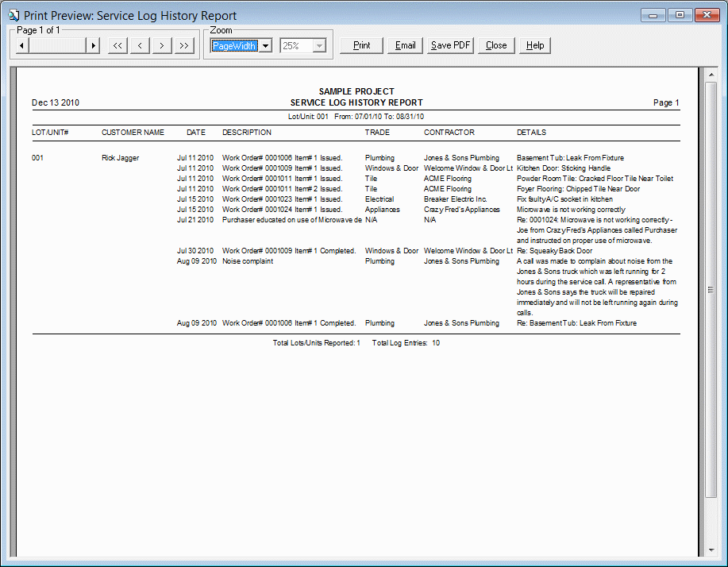Go to the first page with << button
The width and height of the screenshot is (728, 567).
118,45
